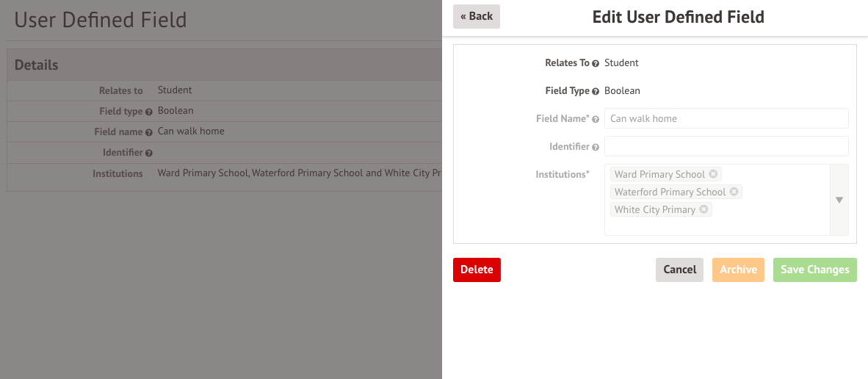This screenshot has height=379, width=868.
Task: Archive this user defined field
Action: (738, 270)
